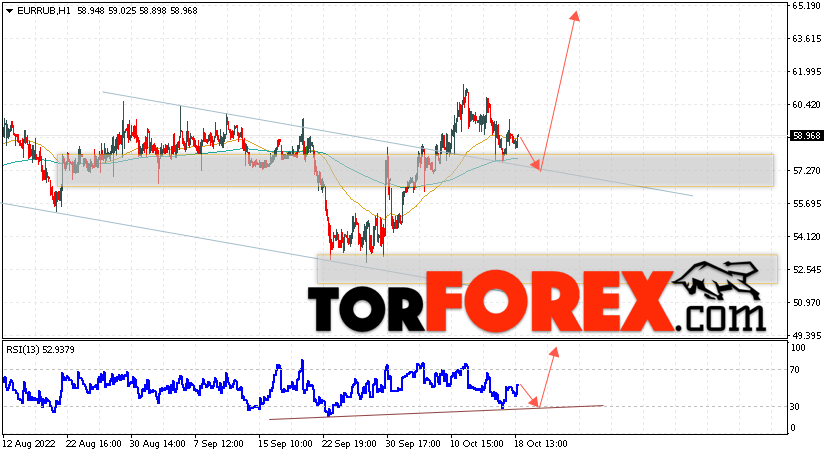The width and height of the screenshot is (828, 455).
Task: Select the 60.420 price axis label
Action: pos(806,105)
